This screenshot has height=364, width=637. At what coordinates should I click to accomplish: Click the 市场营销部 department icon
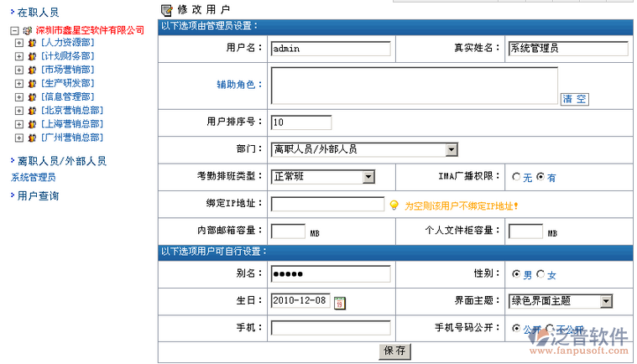32,70
